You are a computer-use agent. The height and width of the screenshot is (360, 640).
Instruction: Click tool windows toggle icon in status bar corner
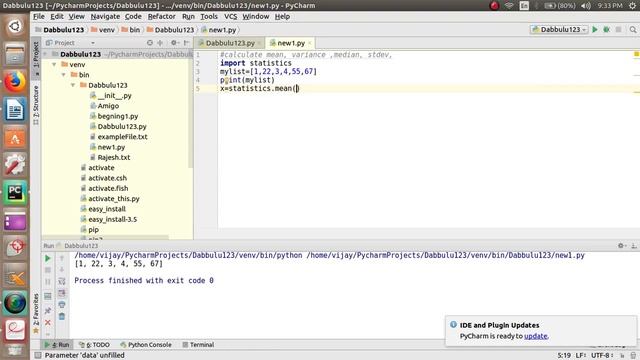(x=38, y=355)
